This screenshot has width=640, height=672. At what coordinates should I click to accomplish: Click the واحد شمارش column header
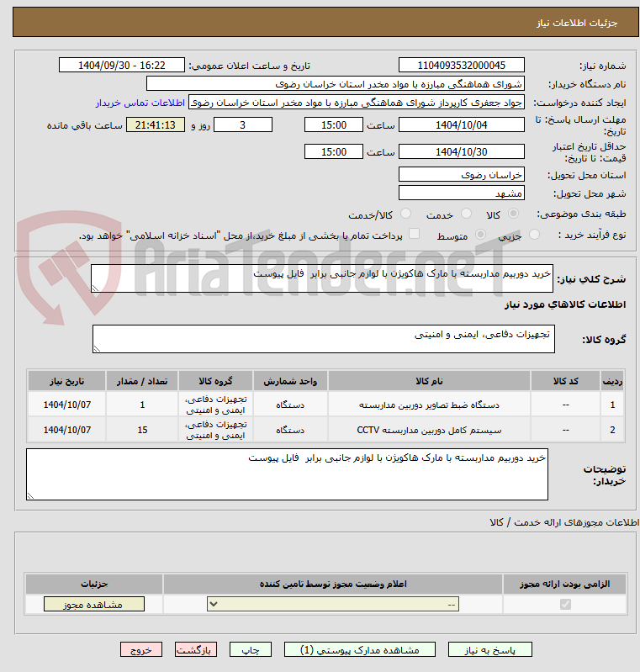[290, 381]
